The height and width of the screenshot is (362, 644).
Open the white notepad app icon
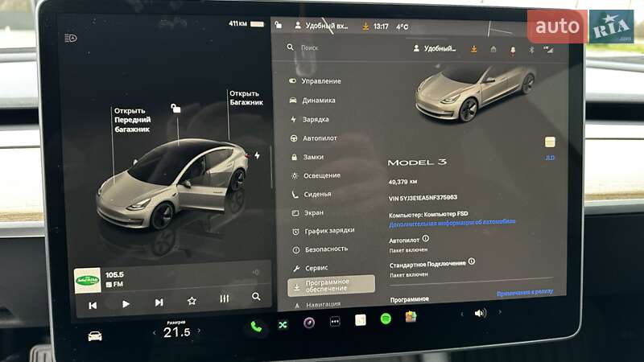point(360,319)
